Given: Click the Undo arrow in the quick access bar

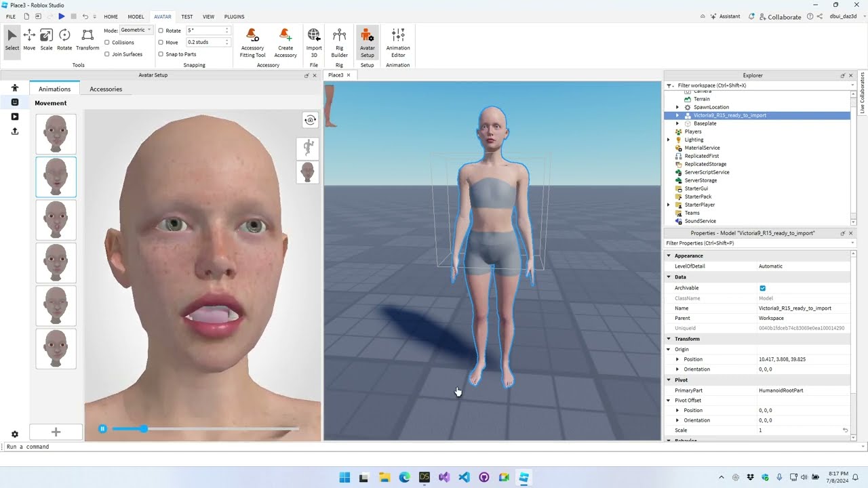Looking at the screenshot, I should tap(85, 16).
